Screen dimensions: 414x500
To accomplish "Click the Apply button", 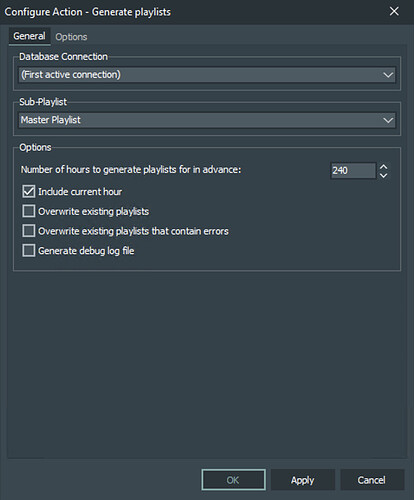I will pyautogui.click(x=303, y=480).
